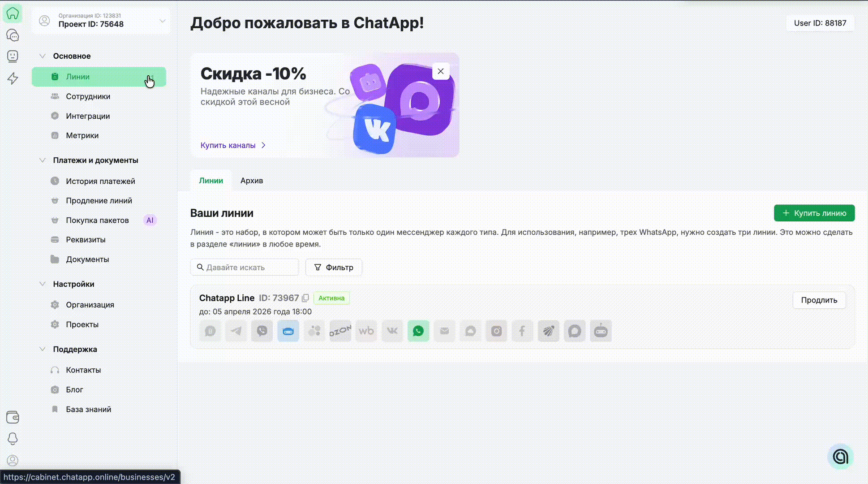Click the Facebook channel icon
Image resolution: width=868 pixels, height=484 pixels.
[x=522, y=331]
